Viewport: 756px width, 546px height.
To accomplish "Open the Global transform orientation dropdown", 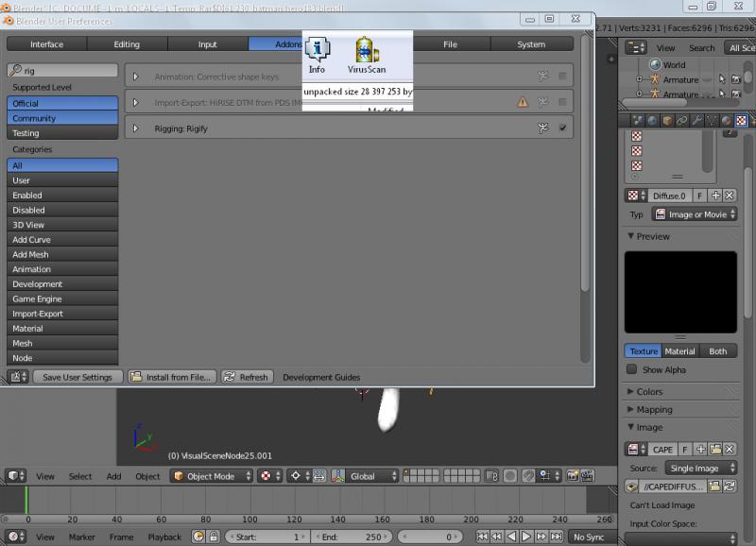I will (371, 476).
